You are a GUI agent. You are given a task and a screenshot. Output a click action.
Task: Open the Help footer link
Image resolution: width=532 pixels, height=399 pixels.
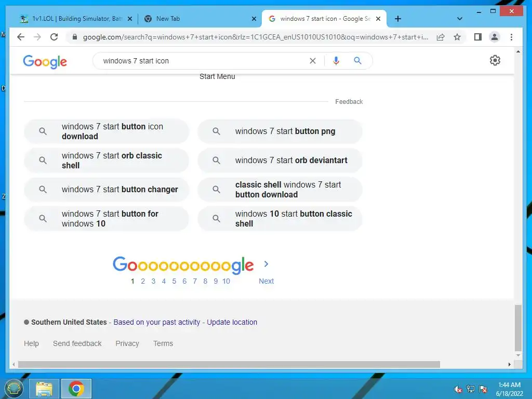coord(31,344)
